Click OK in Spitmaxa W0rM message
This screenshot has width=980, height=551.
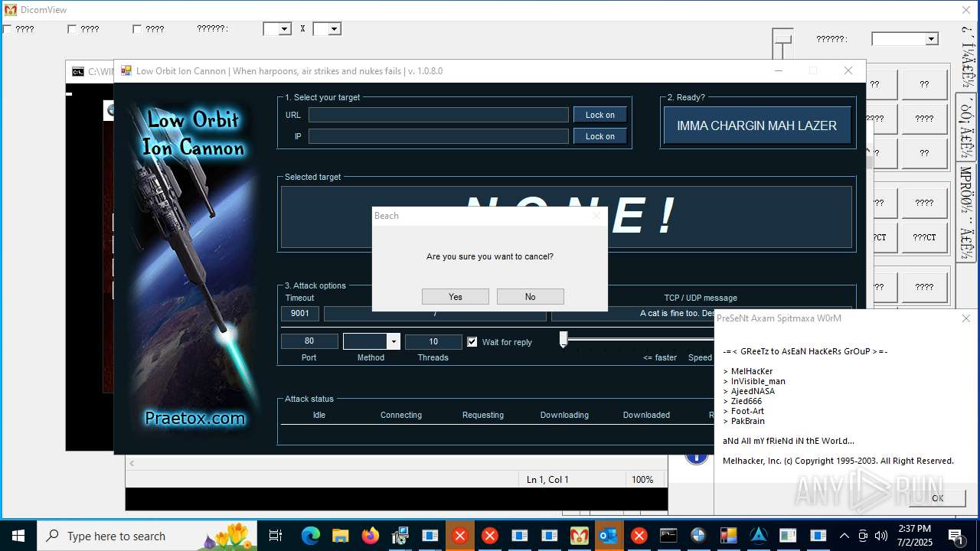[x=938, y=498]
